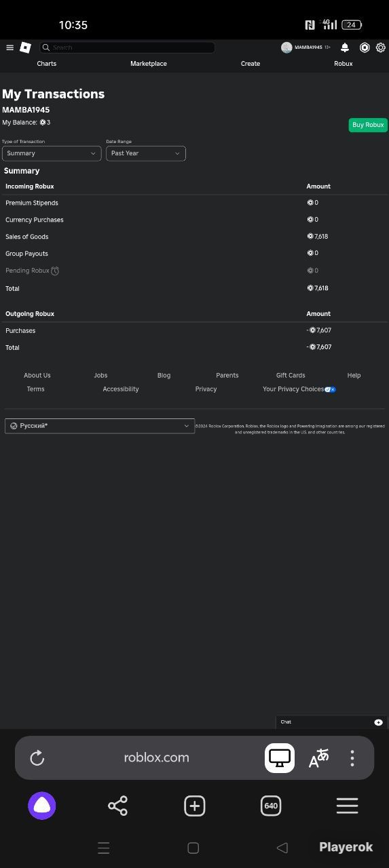Open the Русский language selector
389x868 pixels.
(100, 426)
